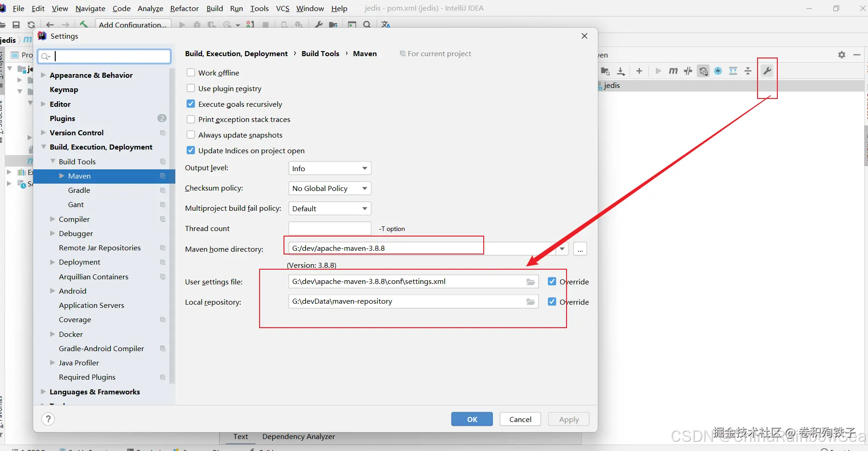
Task: Click the Toggle Offline Mode icon
Action: point(688,71)
